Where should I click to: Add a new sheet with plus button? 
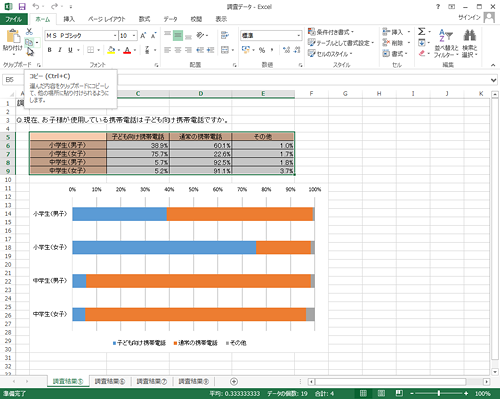pos(234,381)
